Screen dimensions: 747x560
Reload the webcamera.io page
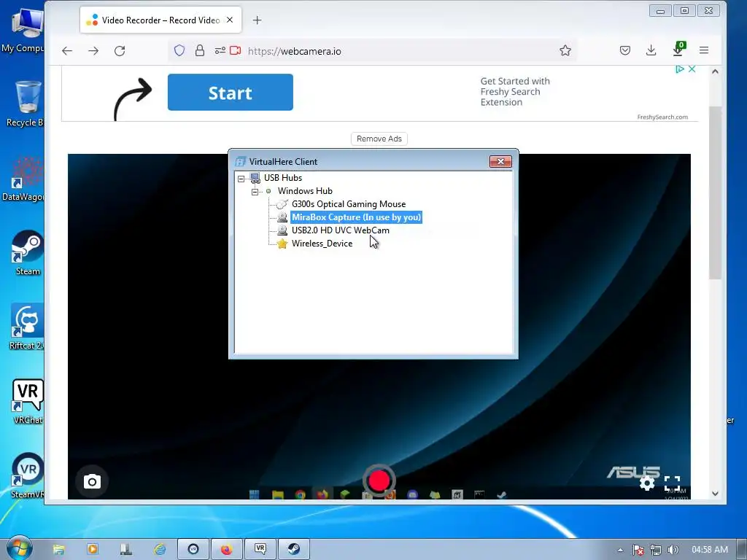point(120,51)
